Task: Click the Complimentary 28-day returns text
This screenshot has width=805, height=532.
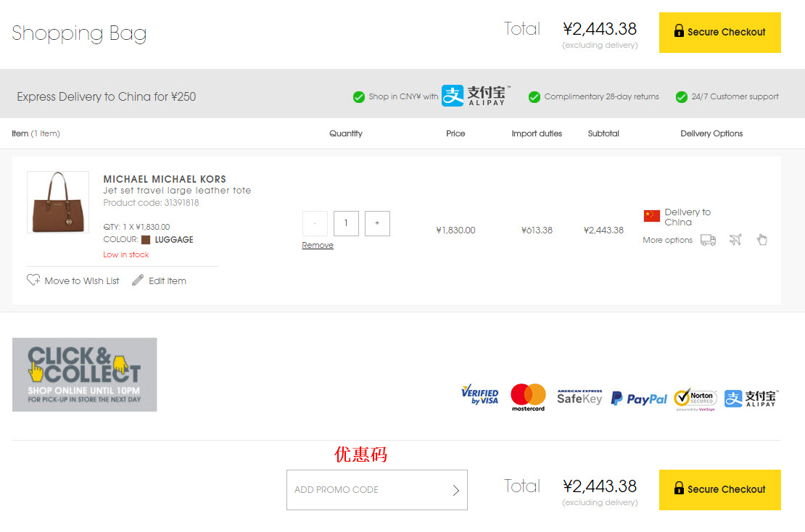Action: click(x=602, y=96)
